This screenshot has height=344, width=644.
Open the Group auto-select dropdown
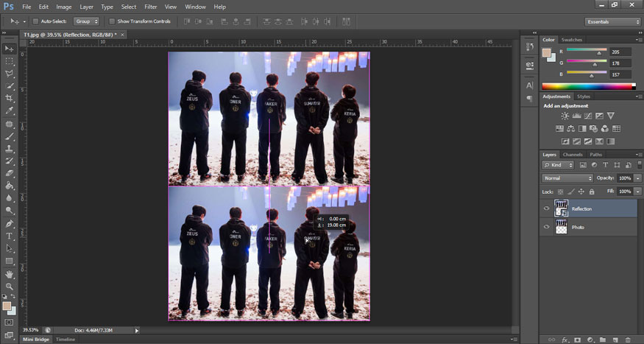tap(85, 21)
